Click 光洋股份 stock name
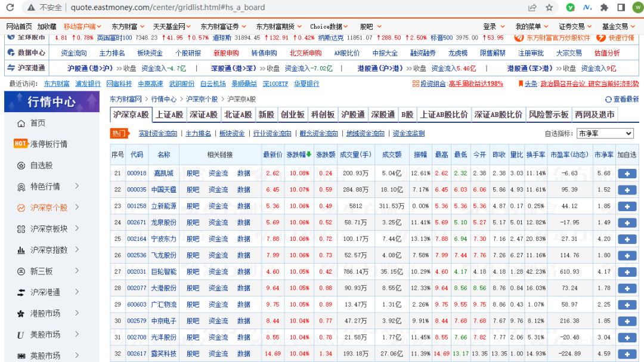This screenshot has width=644, height=362. click(163, 338)
